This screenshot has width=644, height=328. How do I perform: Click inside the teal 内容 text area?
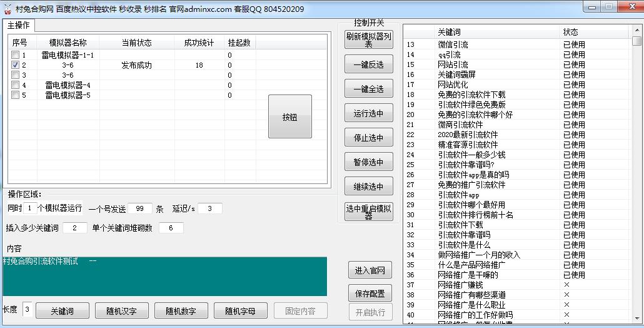(164, 276)
